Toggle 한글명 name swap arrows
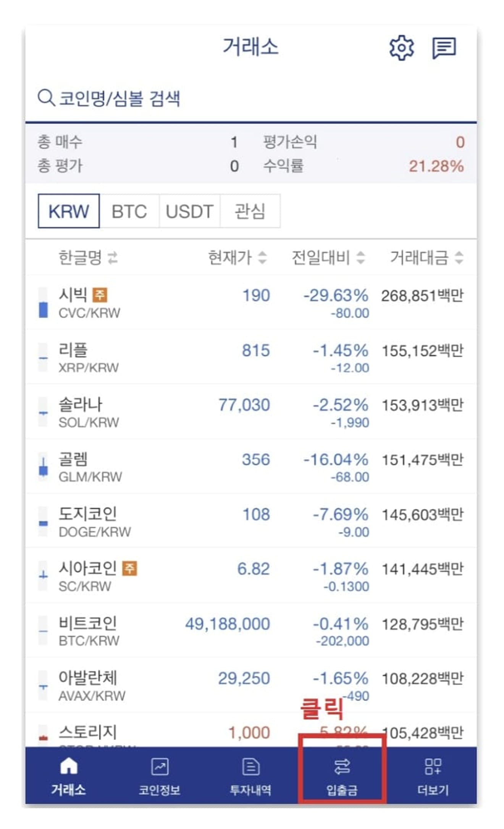 (113, 258)
